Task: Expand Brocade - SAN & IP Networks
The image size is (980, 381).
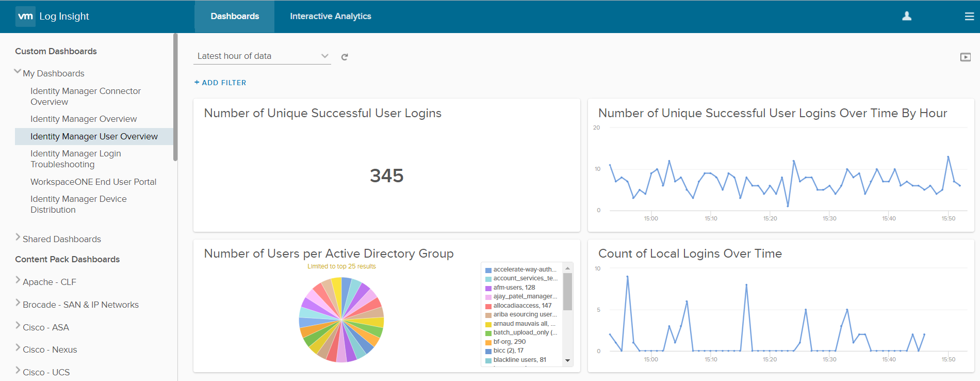Action: point(18,303)
